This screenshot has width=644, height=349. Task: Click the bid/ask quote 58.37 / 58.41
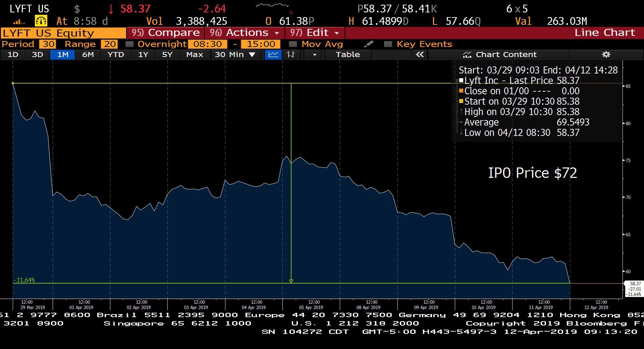(x=397, y=9)
